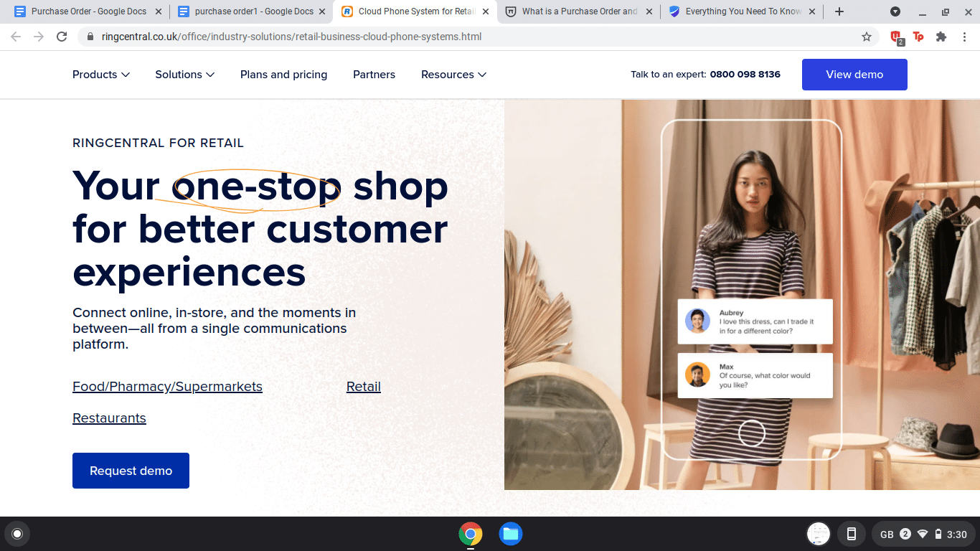
Task: Open the Restaurants link
Action: (x=109, y=418)
